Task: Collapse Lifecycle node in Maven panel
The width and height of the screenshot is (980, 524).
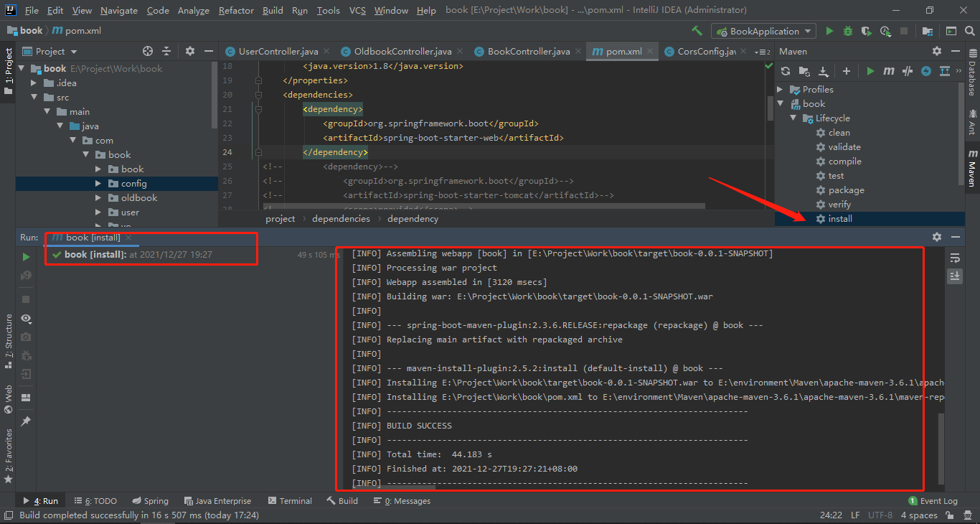Action: coord(793,118)
